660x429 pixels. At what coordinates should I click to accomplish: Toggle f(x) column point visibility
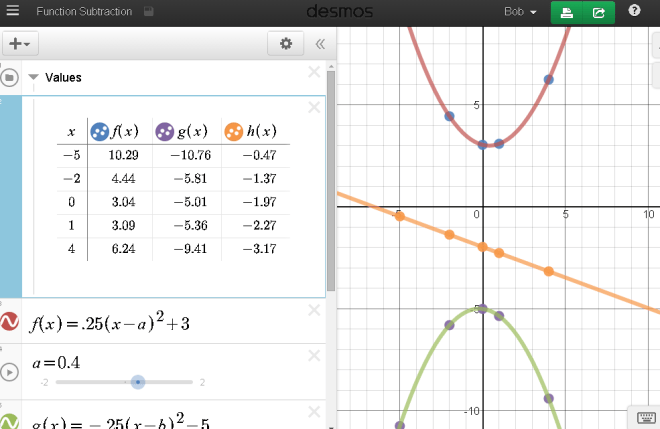tap(100, 131)
